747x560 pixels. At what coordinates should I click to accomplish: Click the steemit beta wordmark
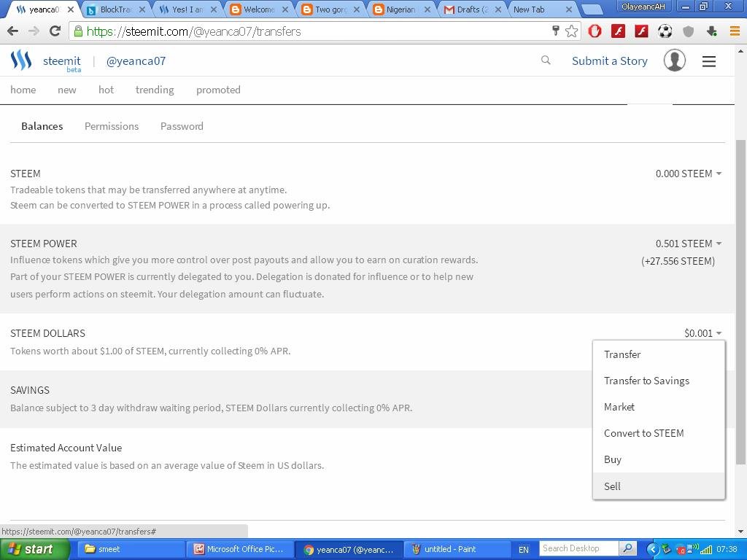(x=62, y=63)
